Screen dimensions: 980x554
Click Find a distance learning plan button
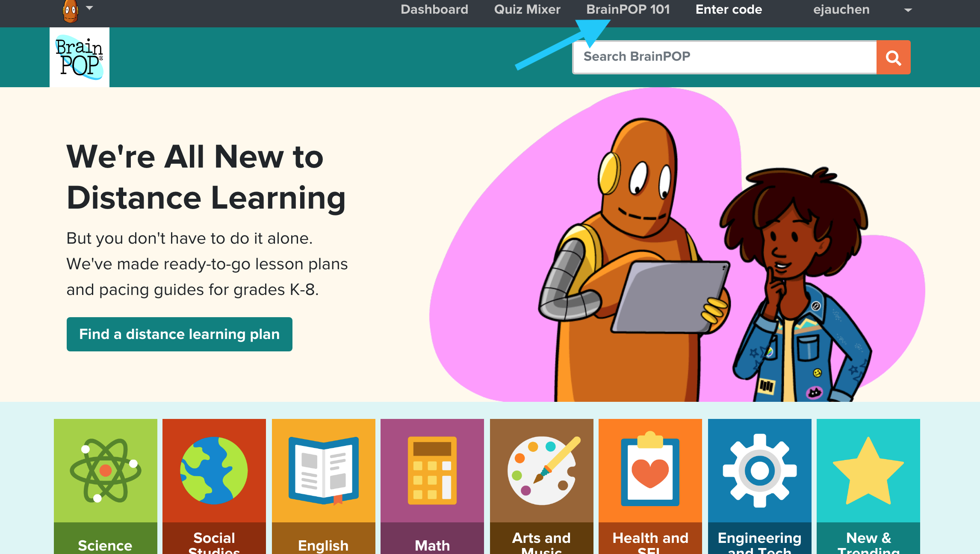point(180,334)
